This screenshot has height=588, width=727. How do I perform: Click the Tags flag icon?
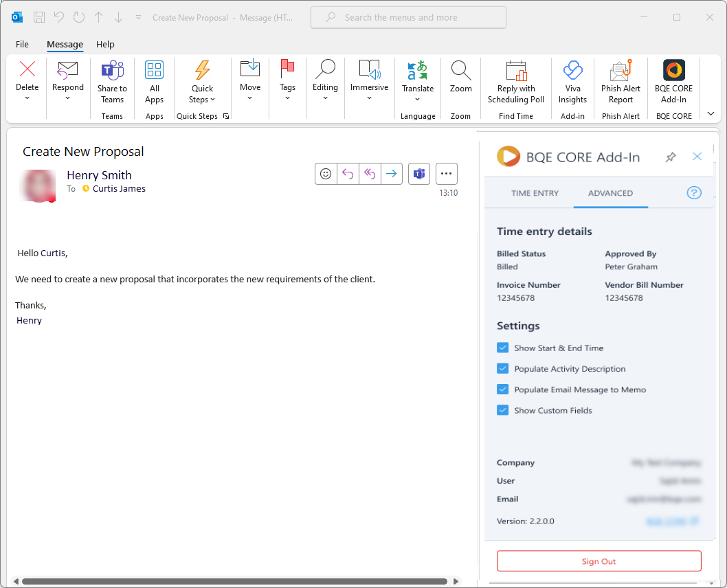287,68
